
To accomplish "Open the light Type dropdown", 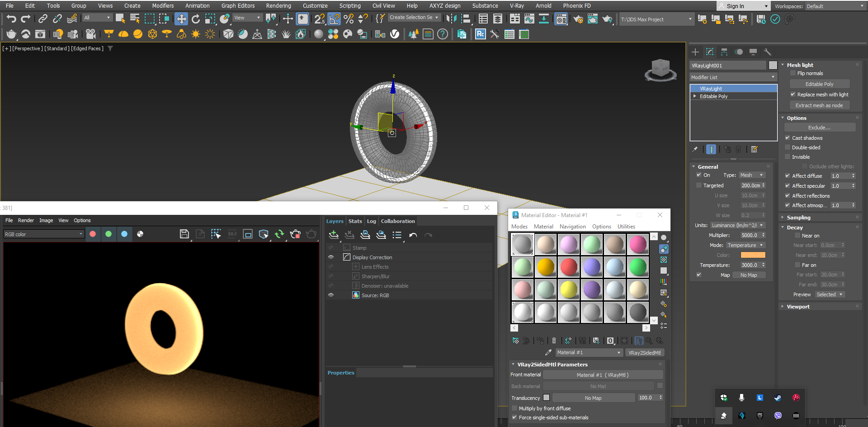I will click(x=752, y=175).
